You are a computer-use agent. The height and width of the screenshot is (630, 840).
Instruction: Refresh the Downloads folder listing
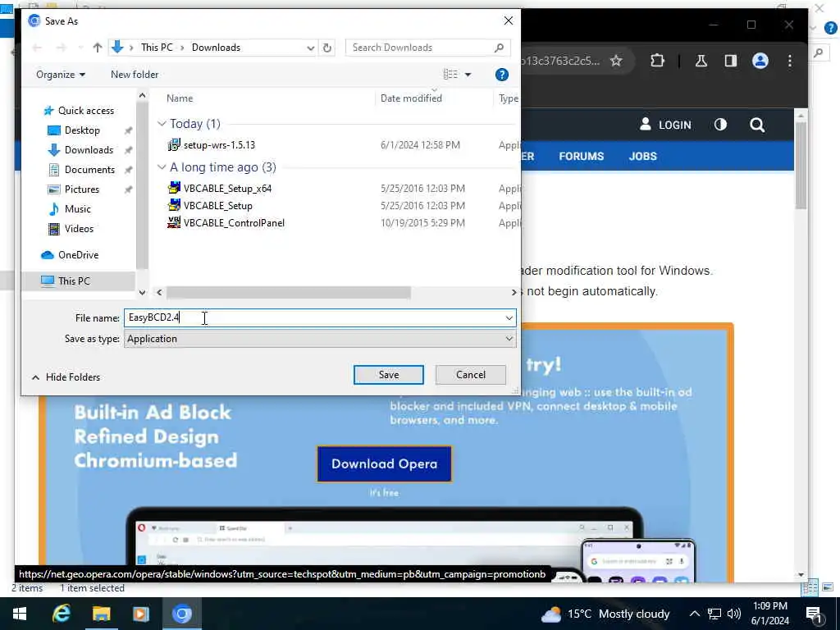[x=326, y=48]
